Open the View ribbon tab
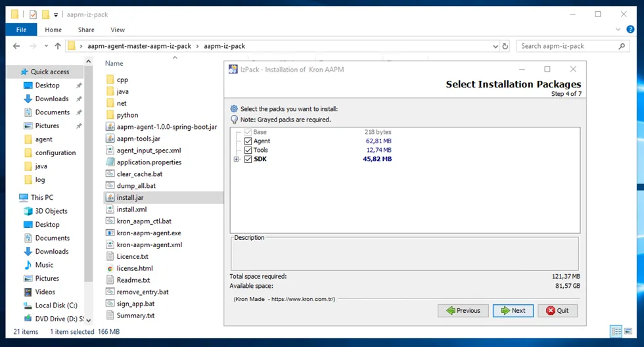The width and height of the screenshot is (644, 347). coord(118,30)
